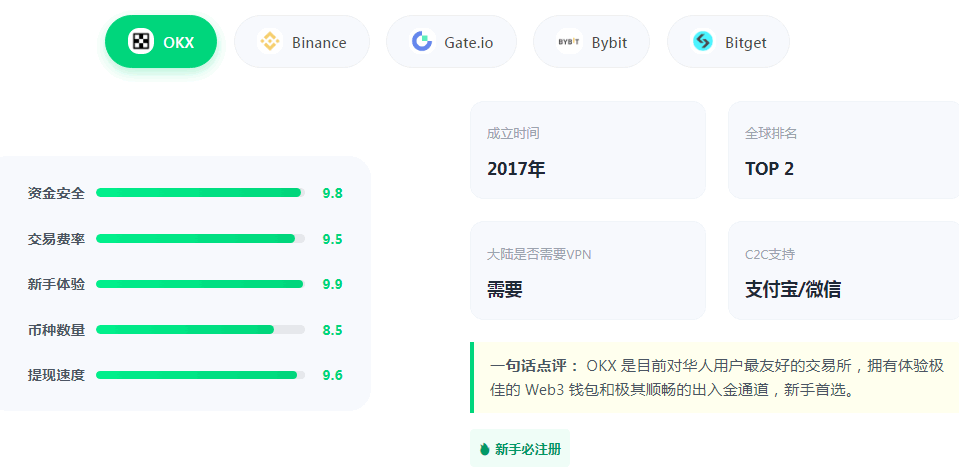Click the Bitget logo icon
Screen dimensions: 959x471
click(703, 42)
